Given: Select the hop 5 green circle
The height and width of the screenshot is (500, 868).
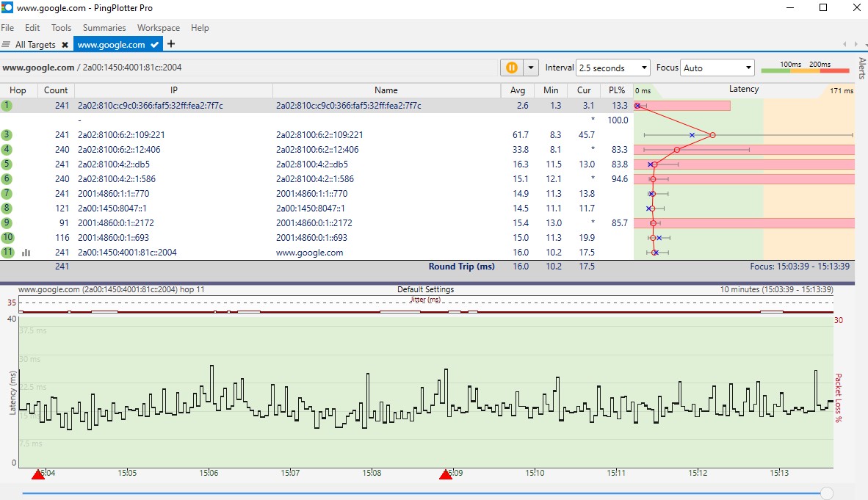Looking at the screenshot, I should (x=7, y=164).
